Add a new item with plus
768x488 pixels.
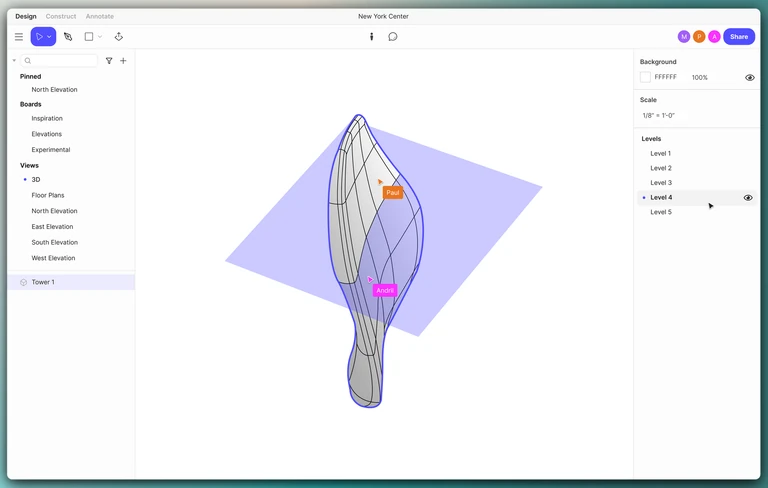[123, 61]
